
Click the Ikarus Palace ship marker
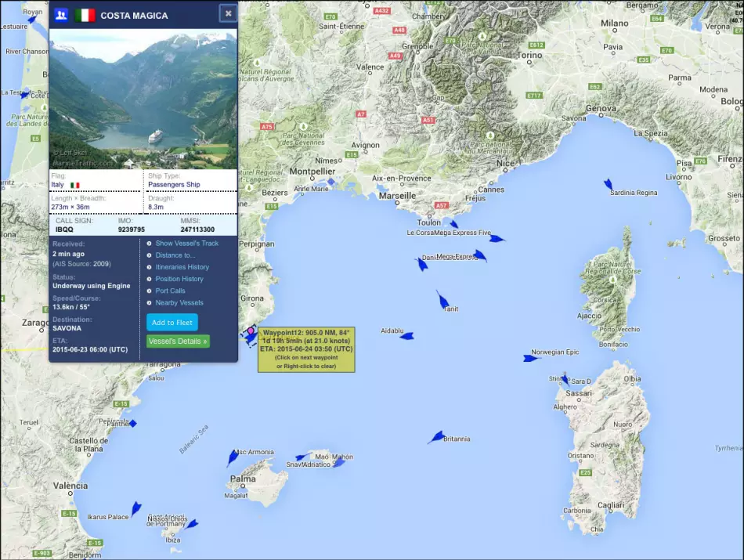(x=136, y=508)
